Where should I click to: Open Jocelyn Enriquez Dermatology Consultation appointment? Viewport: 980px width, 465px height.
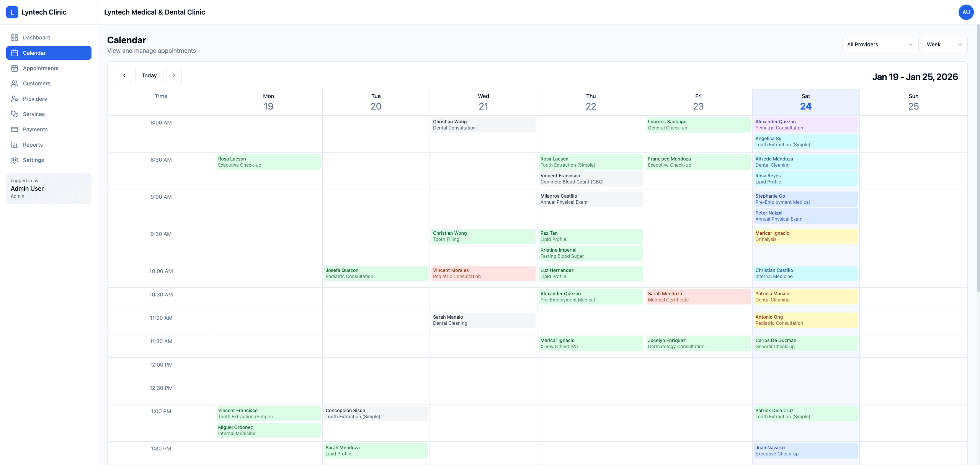[698, 344]
